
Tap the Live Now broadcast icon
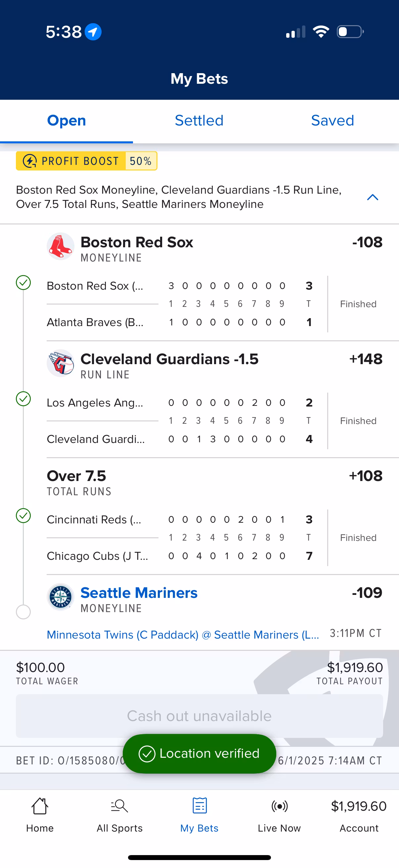279,806
